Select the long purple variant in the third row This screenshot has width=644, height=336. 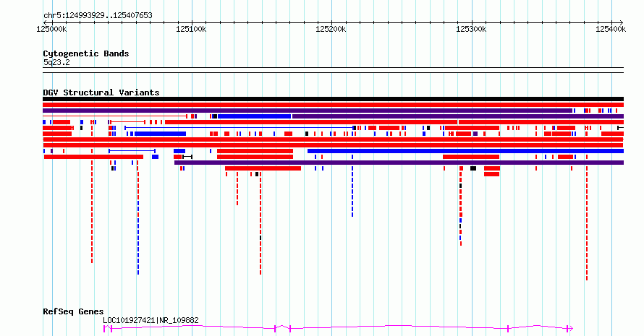click(x=308, y=111)
